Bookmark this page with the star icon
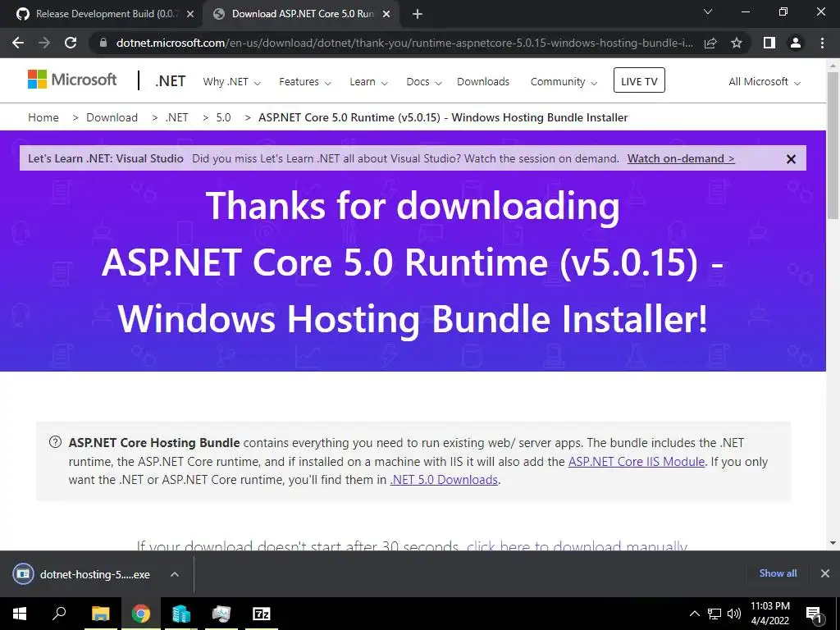Viewport: 840px width, 630px height. [737, 43]
